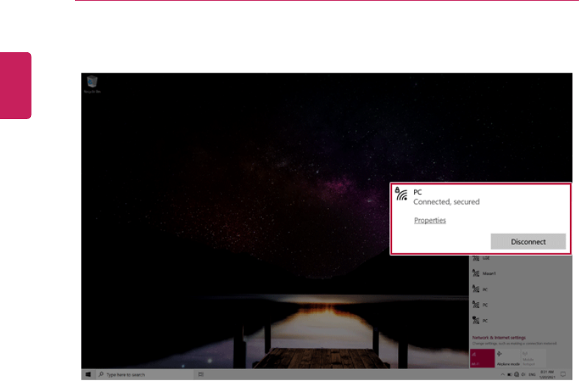Open the Windows Start menu

[88, 374]
